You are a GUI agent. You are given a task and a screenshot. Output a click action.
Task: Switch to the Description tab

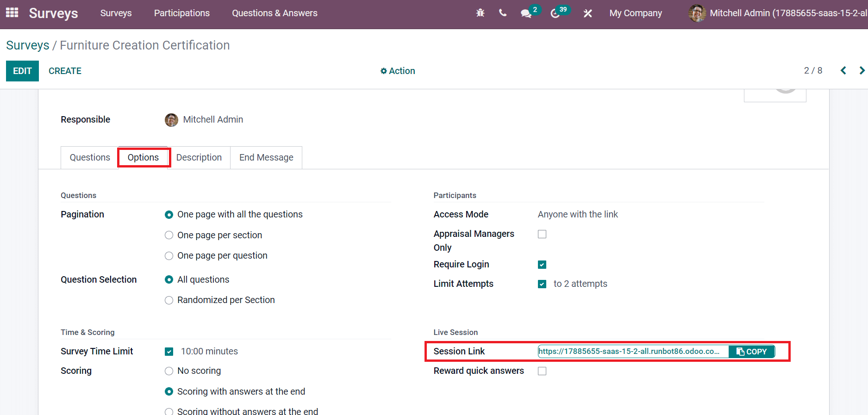pos(199,158)
